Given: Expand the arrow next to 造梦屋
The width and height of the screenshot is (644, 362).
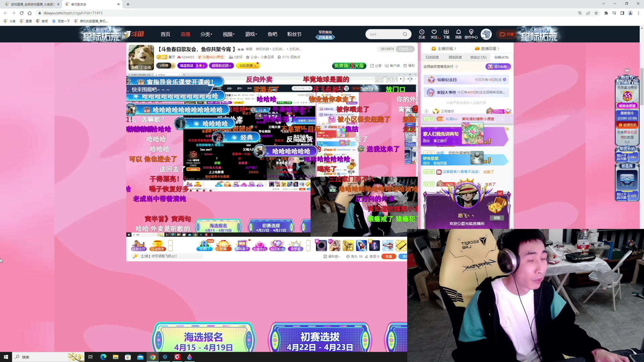Looking at the screenshot, I should (308, 246).
